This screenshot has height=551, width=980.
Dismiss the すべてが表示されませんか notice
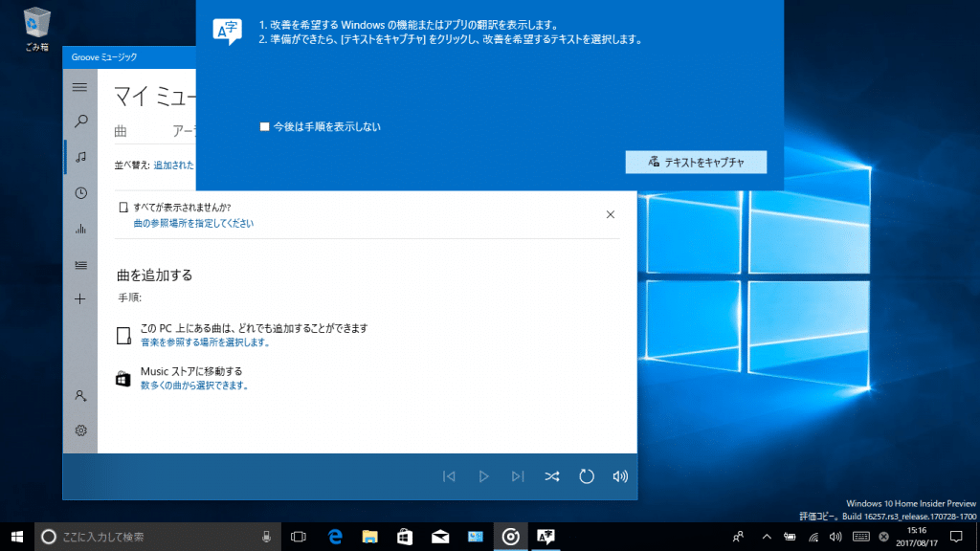tap(611, 215)
